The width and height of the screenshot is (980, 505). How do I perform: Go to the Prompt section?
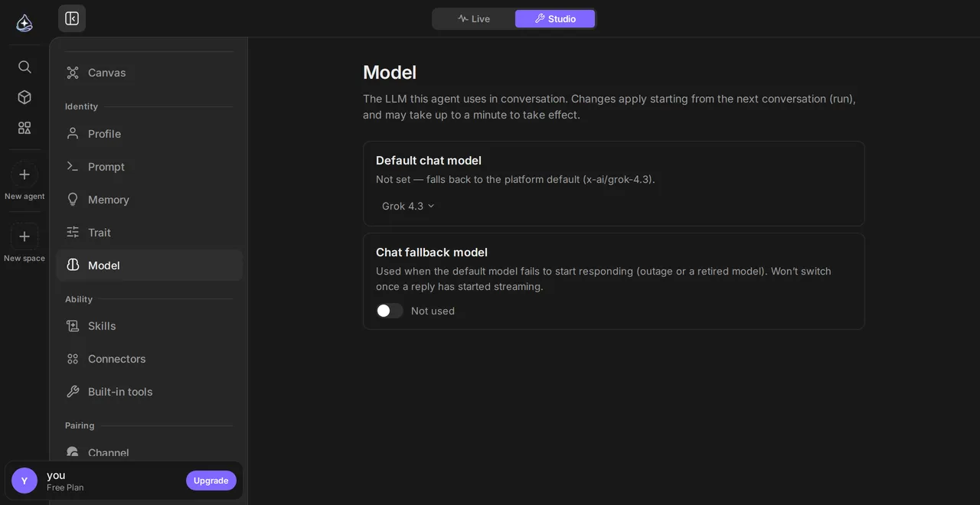tap(149, 167)
